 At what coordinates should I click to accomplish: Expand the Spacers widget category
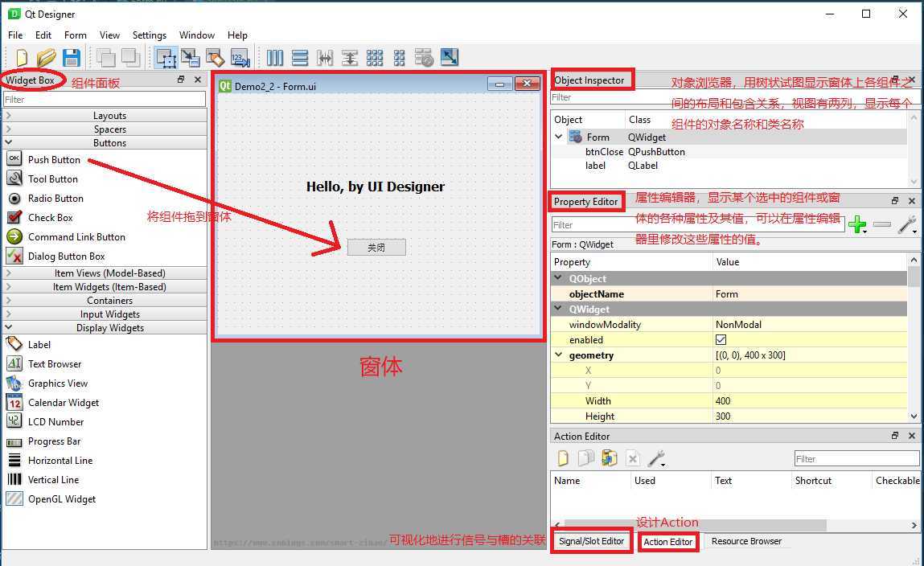[x=8, y=129]
